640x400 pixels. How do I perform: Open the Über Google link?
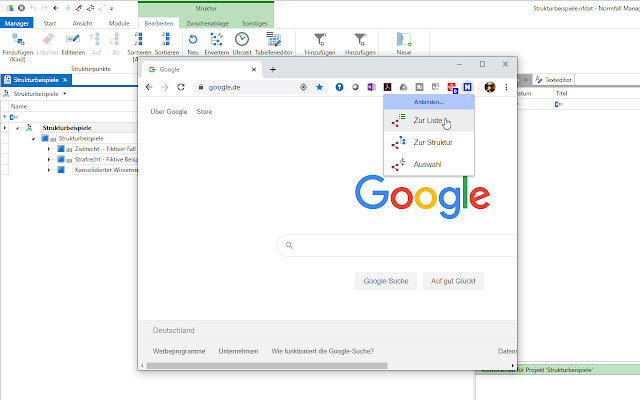point(169,111)
